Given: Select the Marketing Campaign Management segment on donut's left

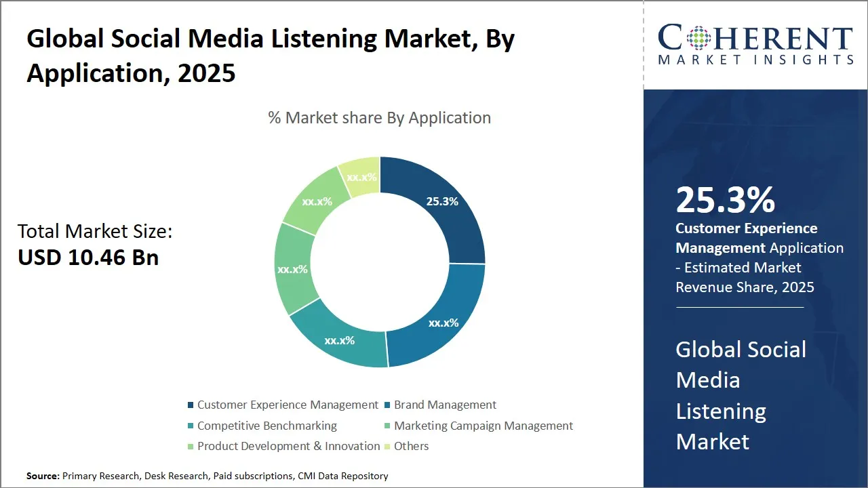Looking at the screenshot, I should (293, 268).
